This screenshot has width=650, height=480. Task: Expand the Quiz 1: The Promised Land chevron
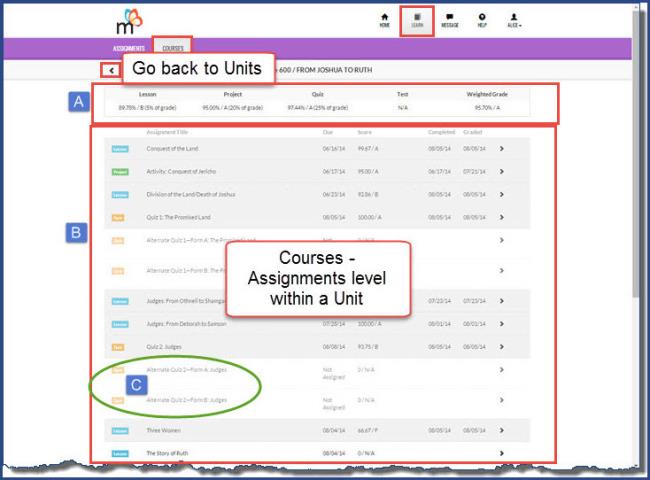click(x=502, y=217)
